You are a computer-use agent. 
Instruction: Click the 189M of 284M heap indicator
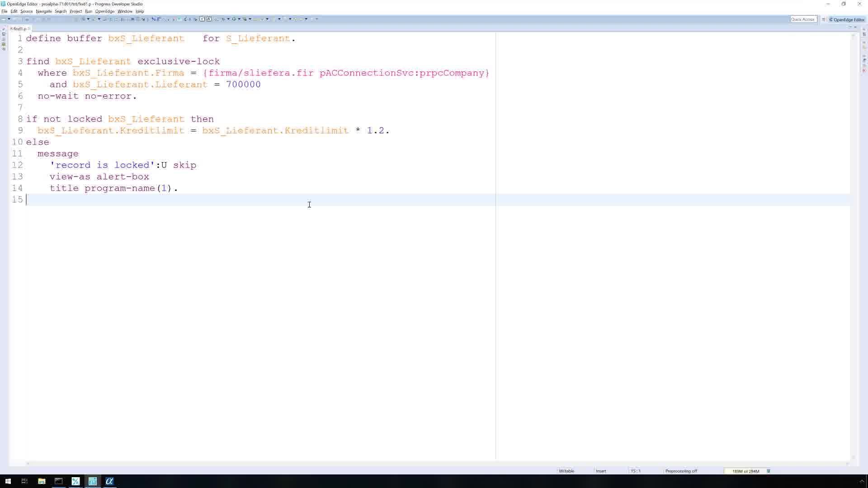(745, 471)
